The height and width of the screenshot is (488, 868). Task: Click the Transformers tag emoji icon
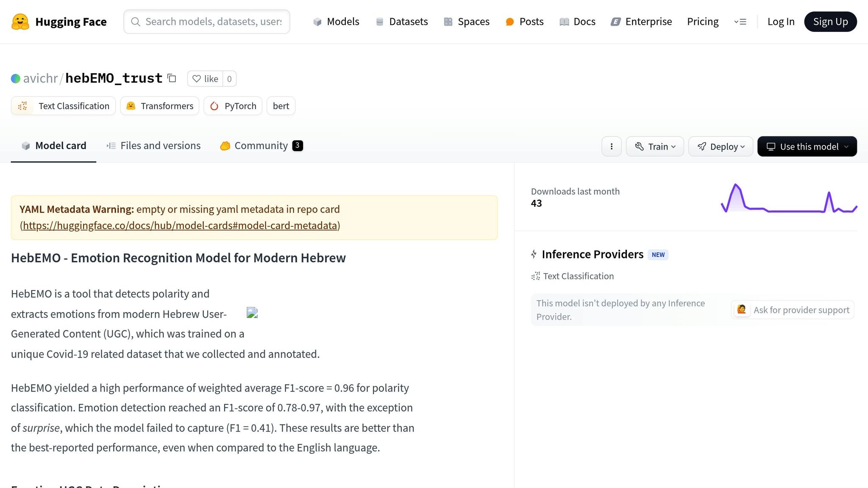point(131,106)
